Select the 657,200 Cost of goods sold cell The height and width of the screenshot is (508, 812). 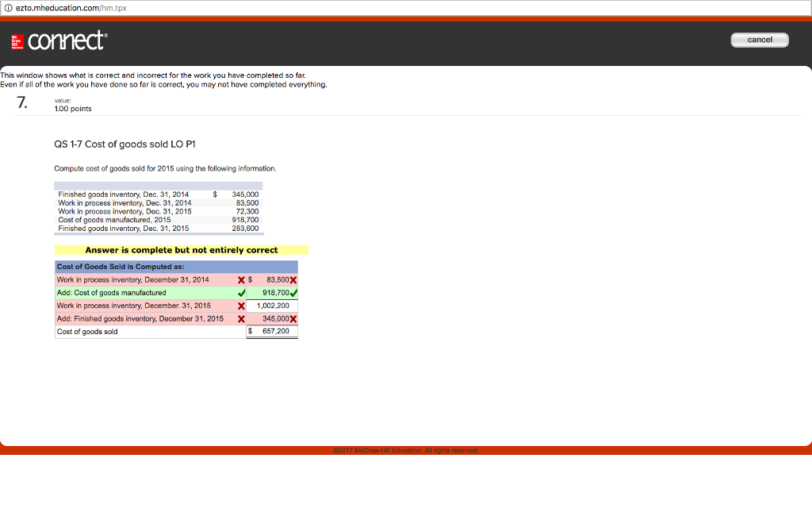tap(272, 332)
